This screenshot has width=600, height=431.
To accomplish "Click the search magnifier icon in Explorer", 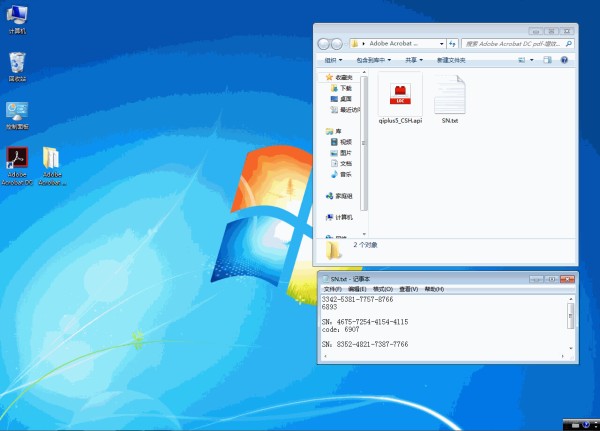I will coord(569,44).
